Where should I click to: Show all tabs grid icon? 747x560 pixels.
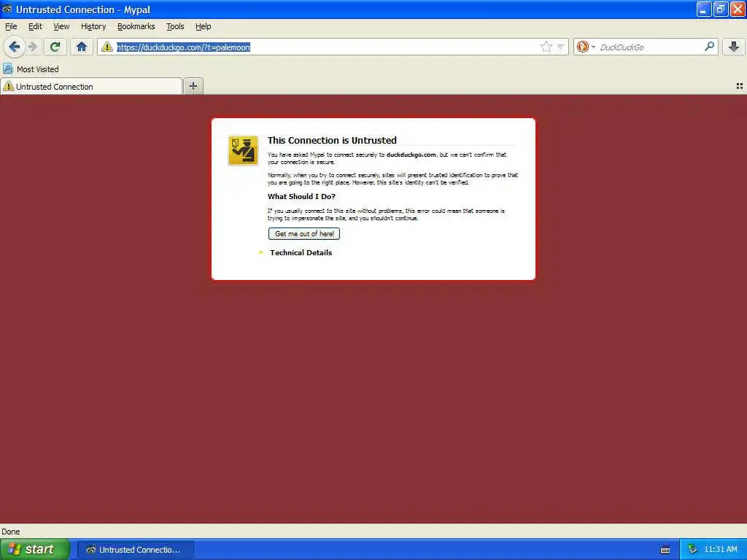tap(740, 86)
